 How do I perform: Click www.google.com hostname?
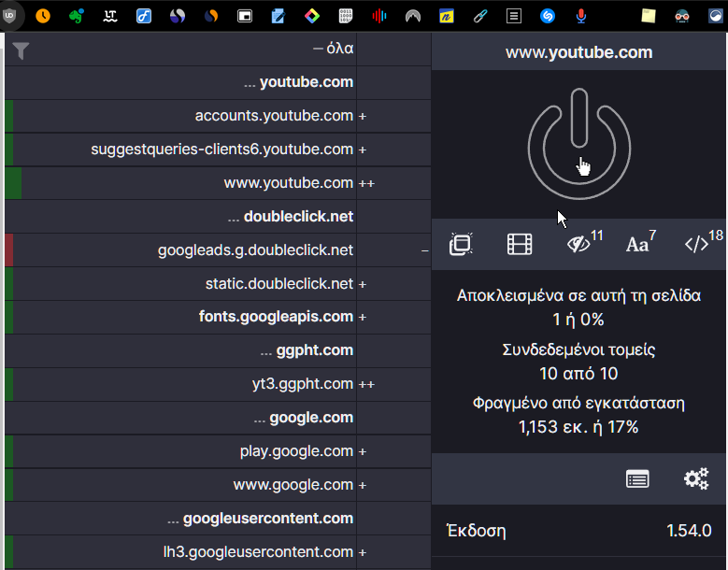[293, 485]
